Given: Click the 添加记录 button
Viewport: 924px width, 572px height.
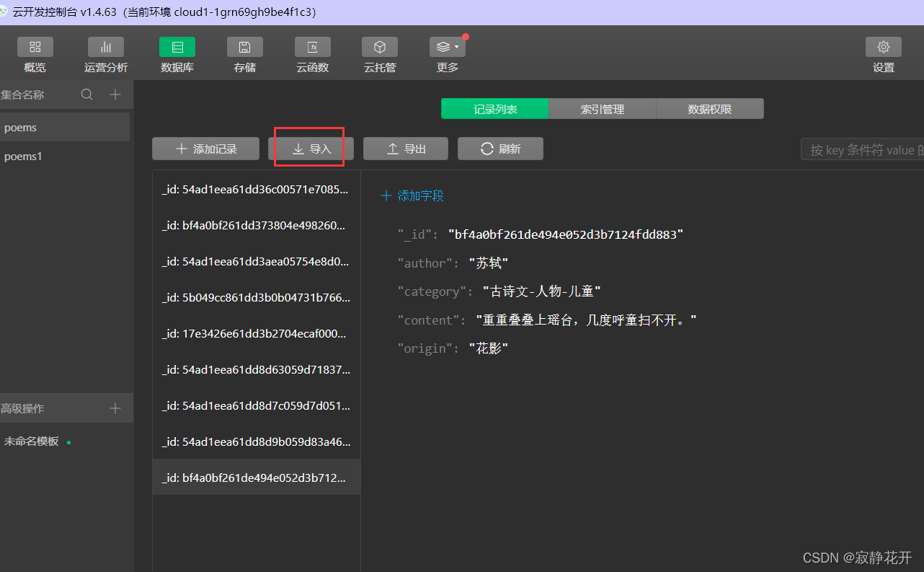Looking at the screenshot, I should coord(206,149).
